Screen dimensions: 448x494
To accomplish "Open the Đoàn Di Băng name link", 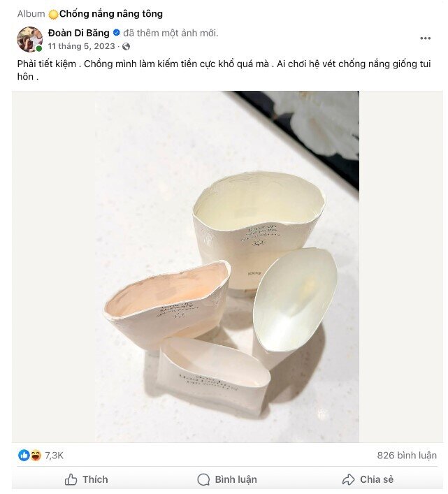I will tap(79, 33).
